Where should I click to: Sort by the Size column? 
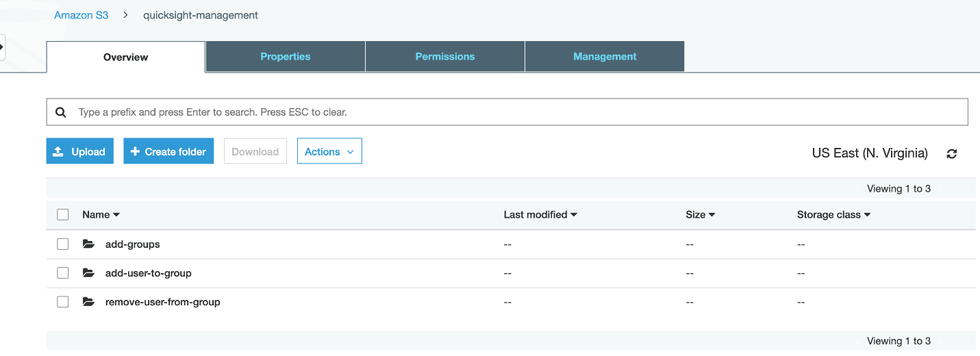coord(700,214)
